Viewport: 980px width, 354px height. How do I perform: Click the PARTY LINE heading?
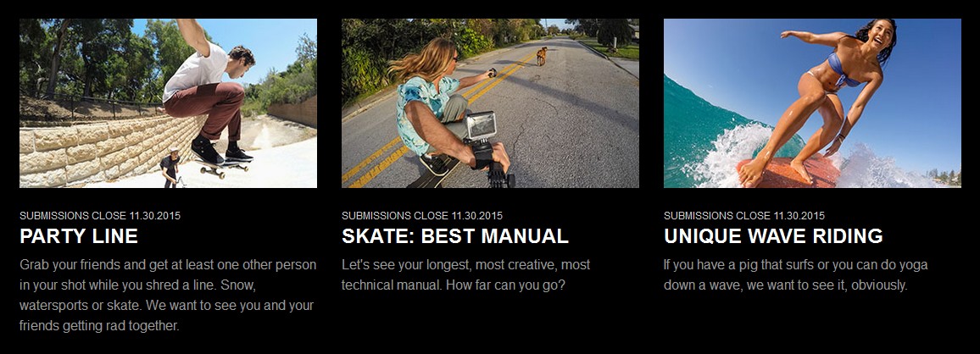point(79,236)
